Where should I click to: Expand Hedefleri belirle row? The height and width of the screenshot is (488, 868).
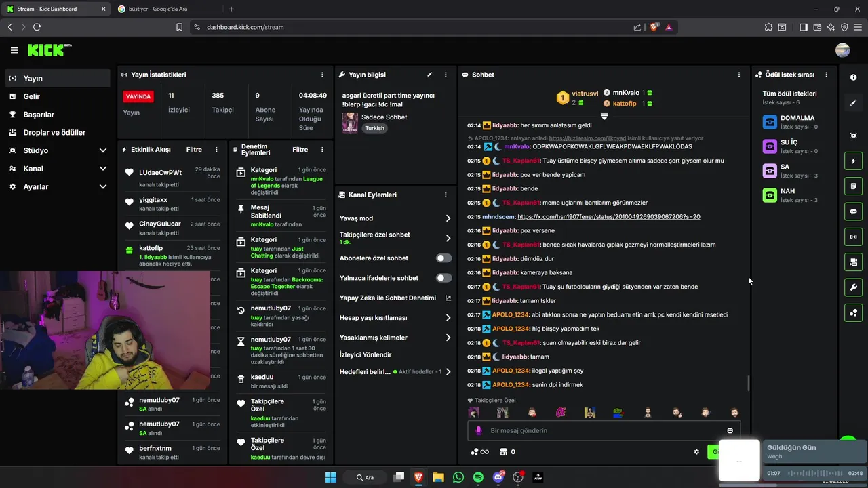click(x=395, y=371)
